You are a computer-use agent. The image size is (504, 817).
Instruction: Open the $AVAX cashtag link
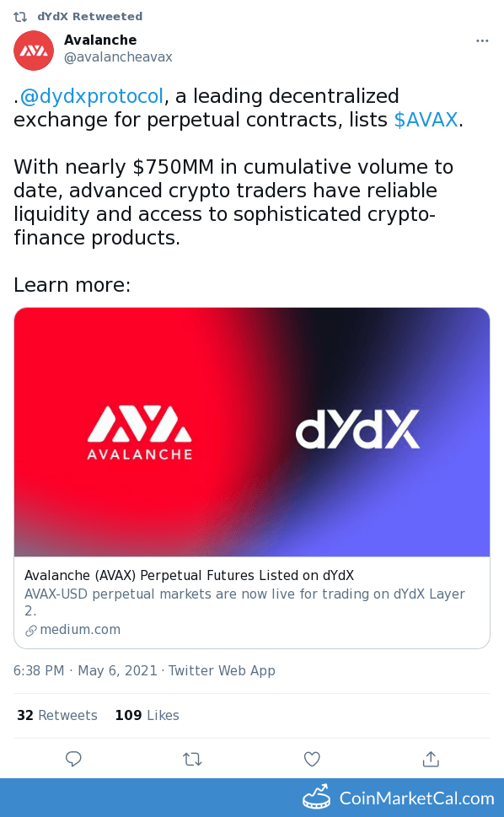point(426,120)
